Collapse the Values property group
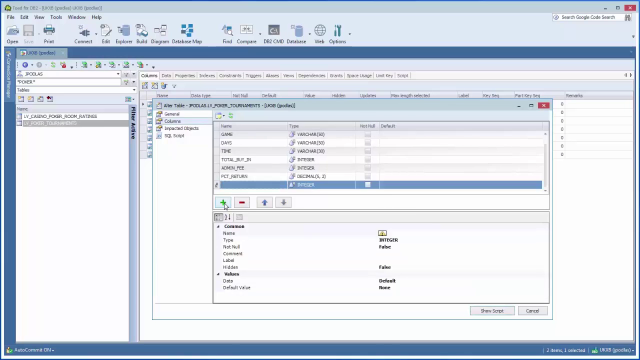This screenshot has height=360, width=640. 218,274
